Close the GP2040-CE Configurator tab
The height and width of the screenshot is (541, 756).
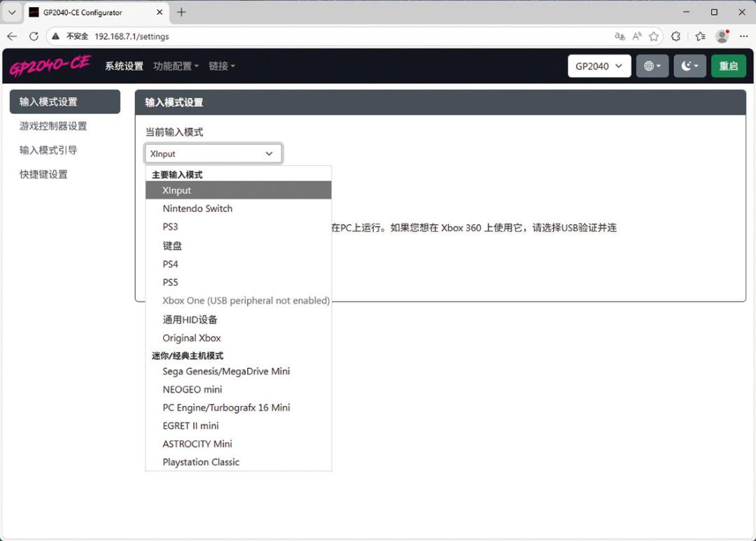160,12
